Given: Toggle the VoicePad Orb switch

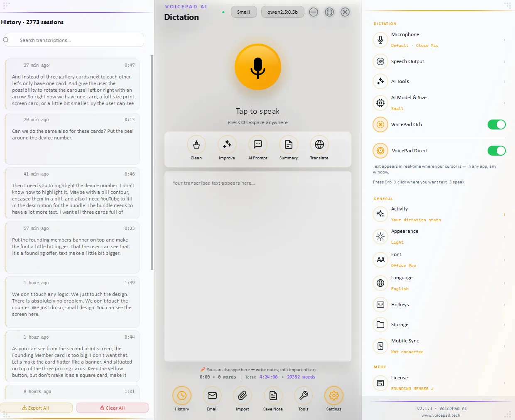Looking at the screenshot, I should (x=496, y=125).
